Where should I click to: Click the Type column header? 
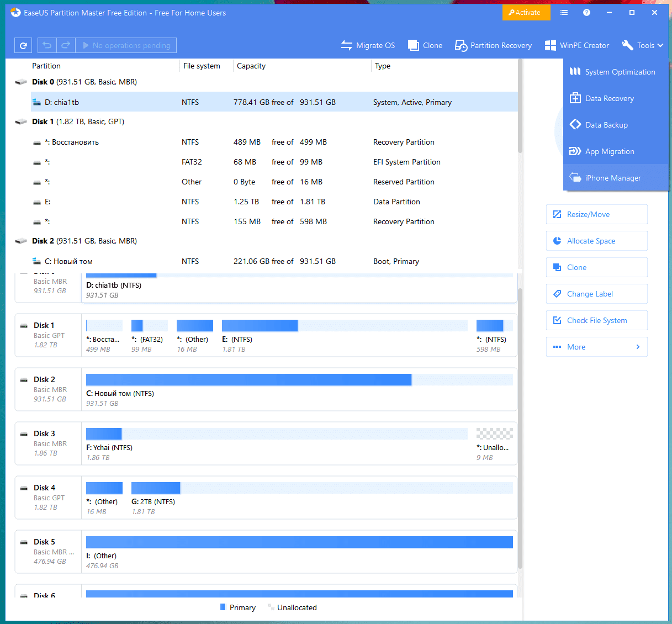(x=383, y=66)
